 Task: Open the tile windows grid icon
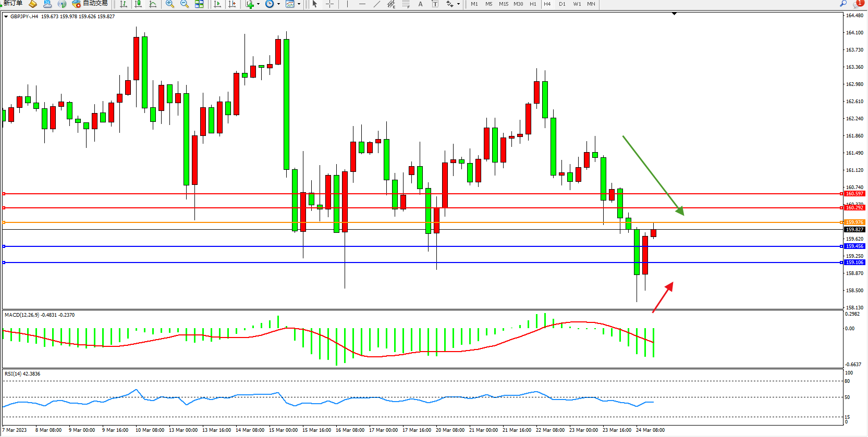pos(199,4)
